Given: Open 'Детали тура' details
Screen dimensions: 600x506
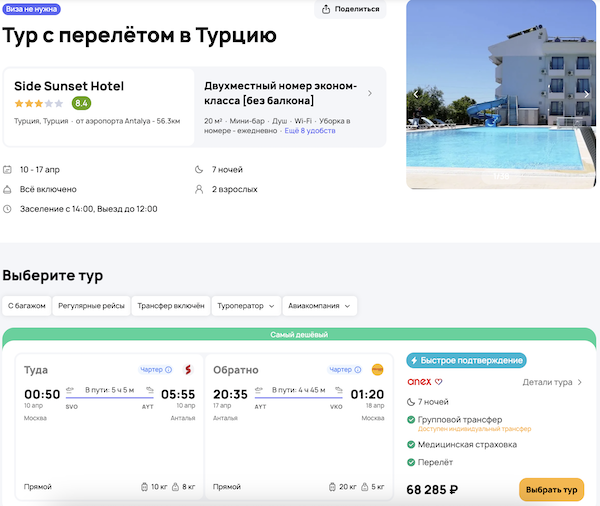Looking at the screenshot, I should [552, 382].
